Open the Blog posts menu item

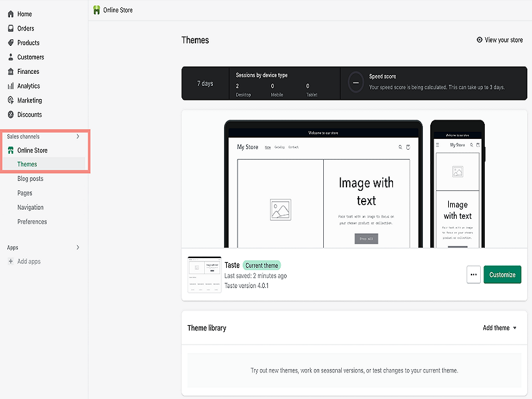[31, 178]
